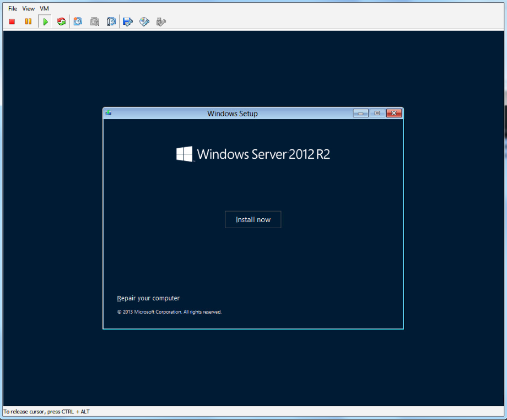507x420 pixels.
Task: Close the Windows Setup dialog
Action: (x=393, y=113)
